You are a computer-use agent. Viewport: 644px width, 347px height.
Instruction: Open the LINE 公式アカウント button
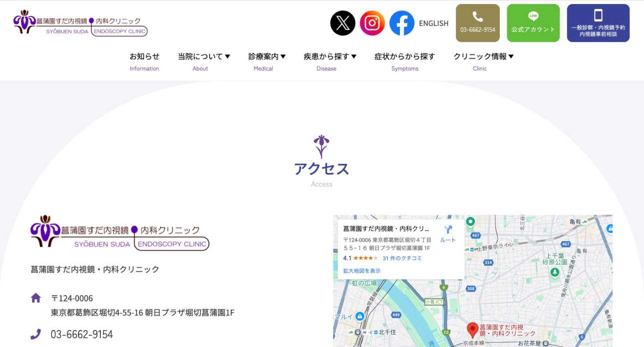point(533,23)
